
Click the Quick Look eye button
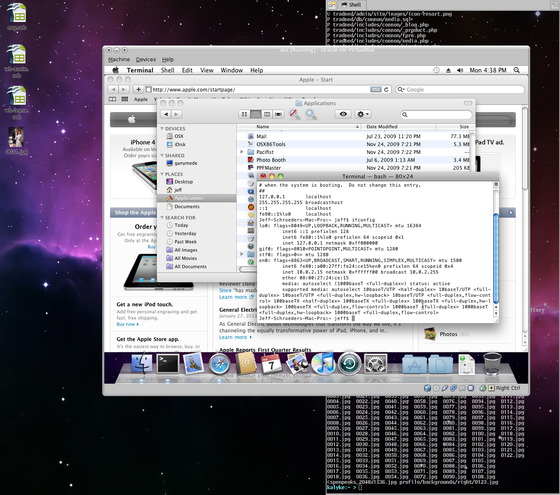pyautogui.click(x=343, y=114)
